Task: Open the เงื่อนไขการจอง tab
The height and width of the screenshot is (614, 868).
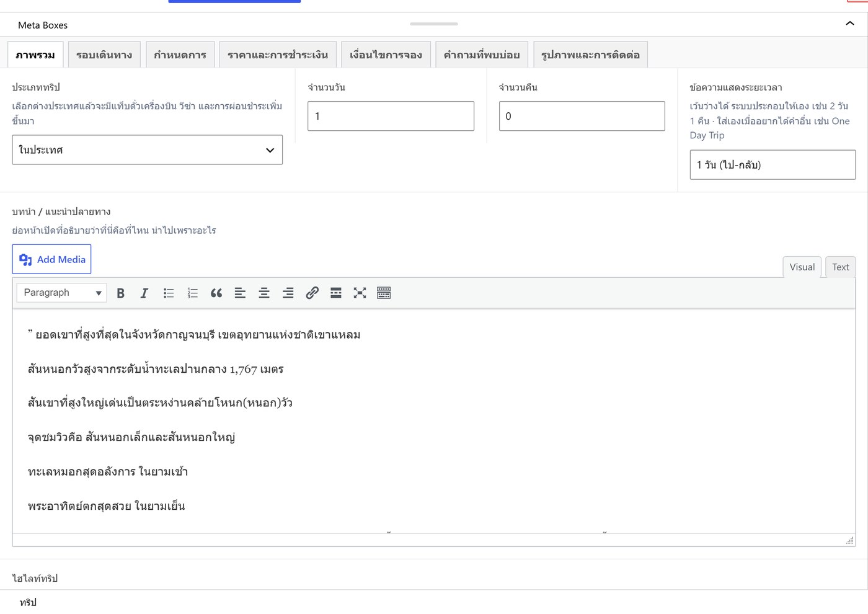Action: pos(386,55)
